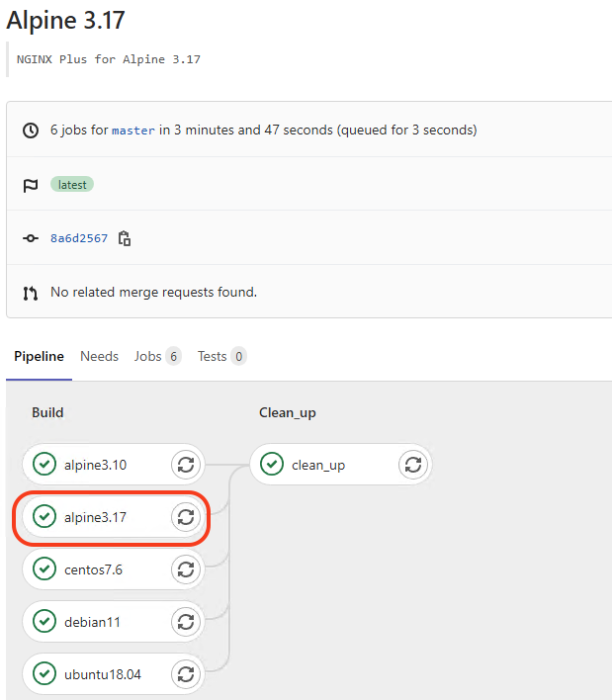612x700 pixels.
Task: Click the ubuntu18.04 passed status icon
Action: [44, 673]
